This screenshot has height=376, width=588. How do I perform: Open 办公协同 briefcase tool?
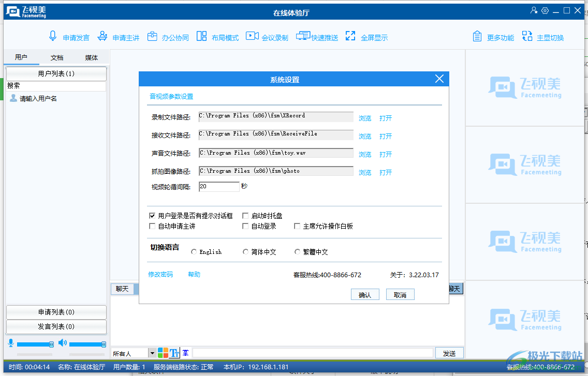pyautogui.click(x=152, y=36)
